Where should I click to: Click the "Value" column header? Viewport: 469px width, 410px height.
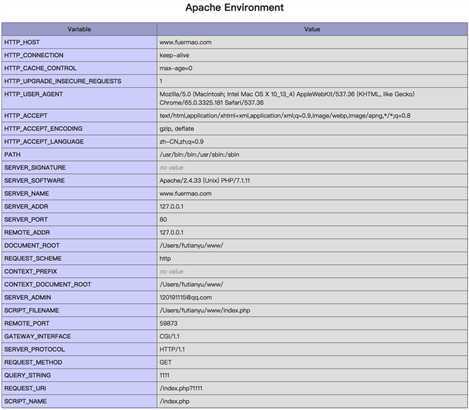[312, 29]
